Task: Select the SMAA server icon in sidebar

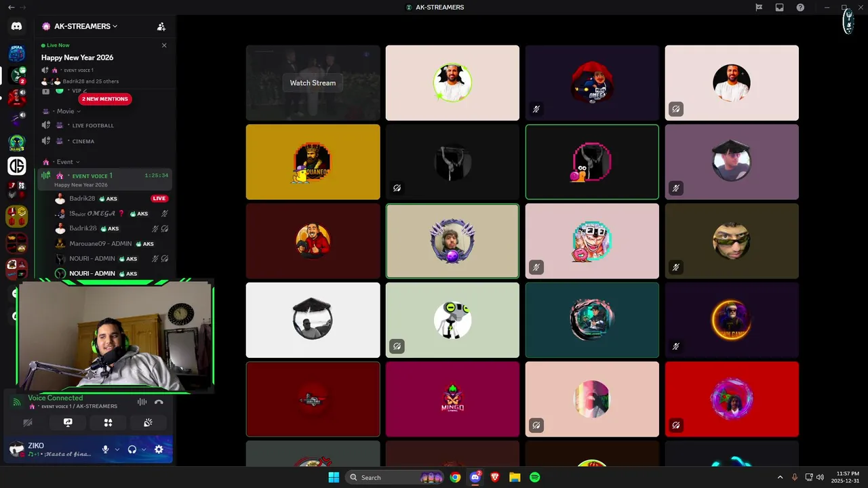Action: pyautogui.click(x=17, y=53)
